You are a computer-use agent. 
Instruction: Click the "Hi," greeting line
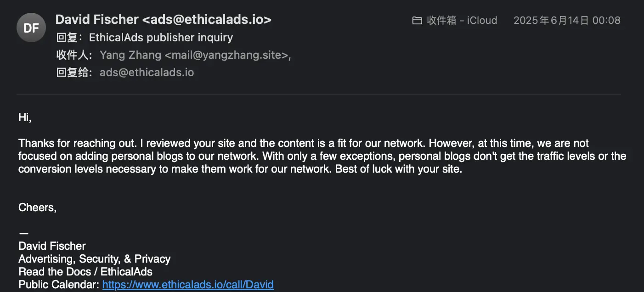click(x=25, y=117)
